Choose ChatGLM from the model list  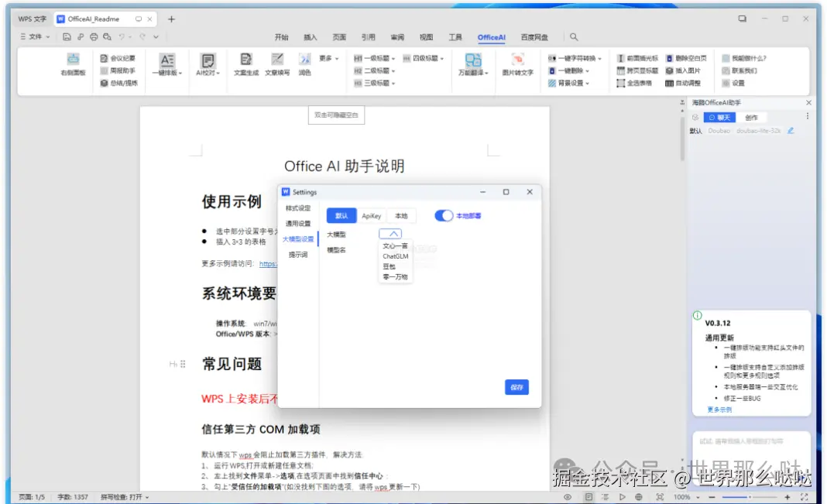pos(395,256)
